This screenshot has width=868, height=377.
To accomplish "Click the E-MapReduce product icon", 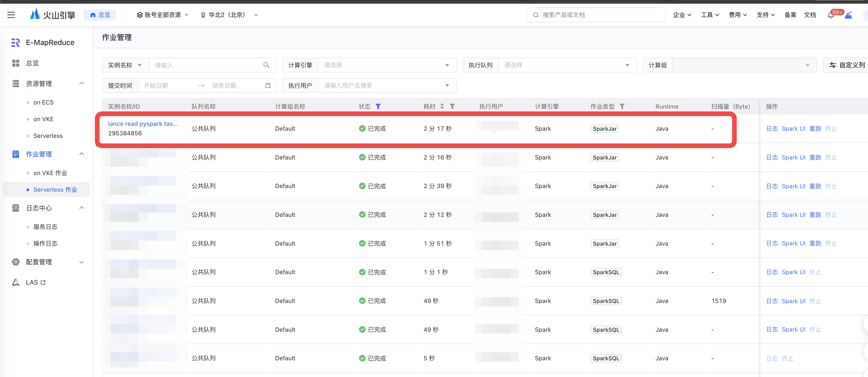I will [x=16, y=42].
